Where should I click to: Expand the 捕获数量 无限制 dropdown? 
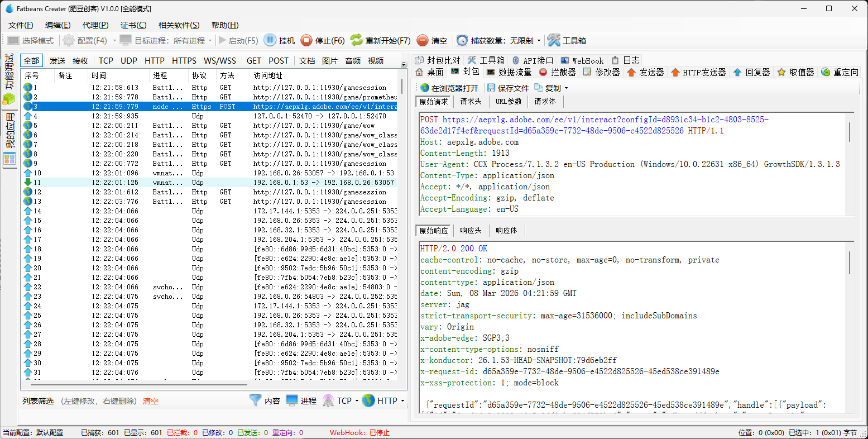(539, 41)
